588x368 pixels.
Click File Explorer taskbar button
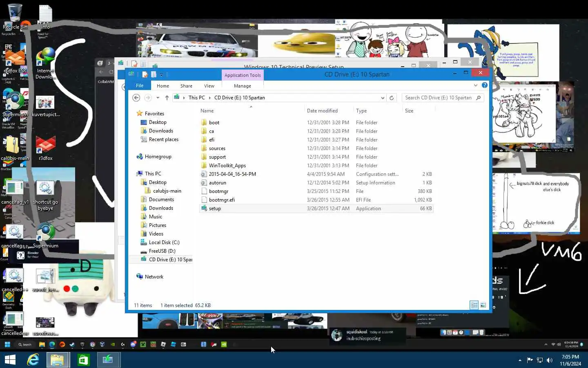tap(58, 360)
